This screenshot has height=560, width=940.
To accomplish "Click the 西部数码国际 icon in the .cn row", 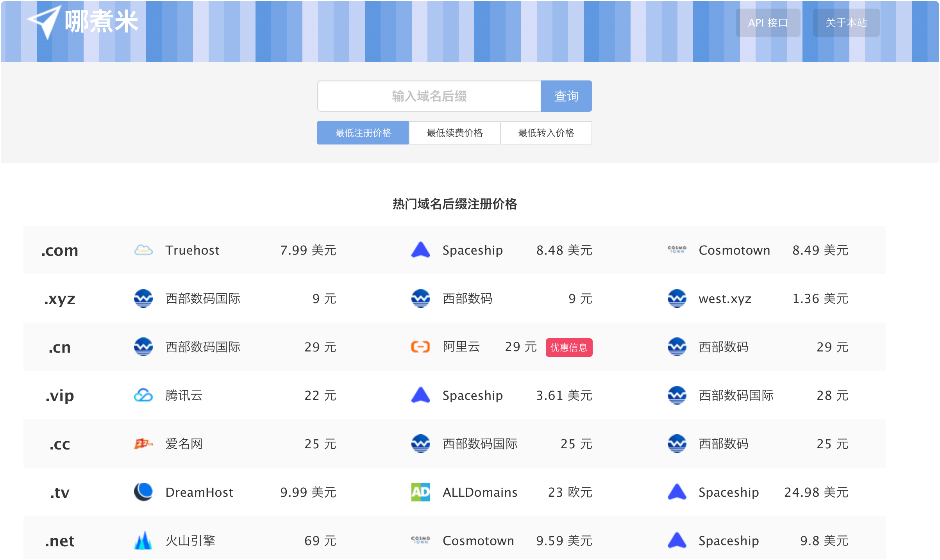I will (x=143, y=347).
